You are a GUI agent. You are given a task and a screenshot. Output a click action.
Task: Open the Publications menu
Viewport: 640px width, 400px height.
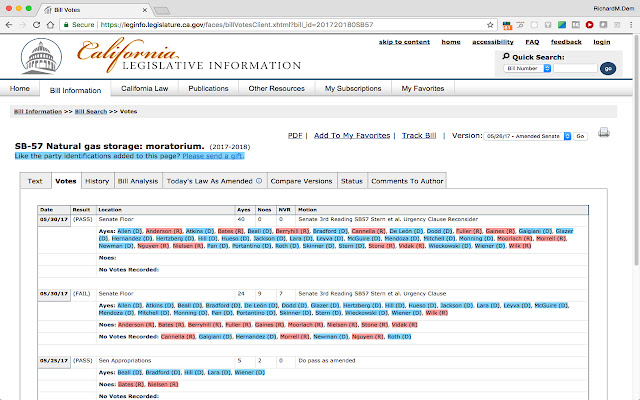208,89
